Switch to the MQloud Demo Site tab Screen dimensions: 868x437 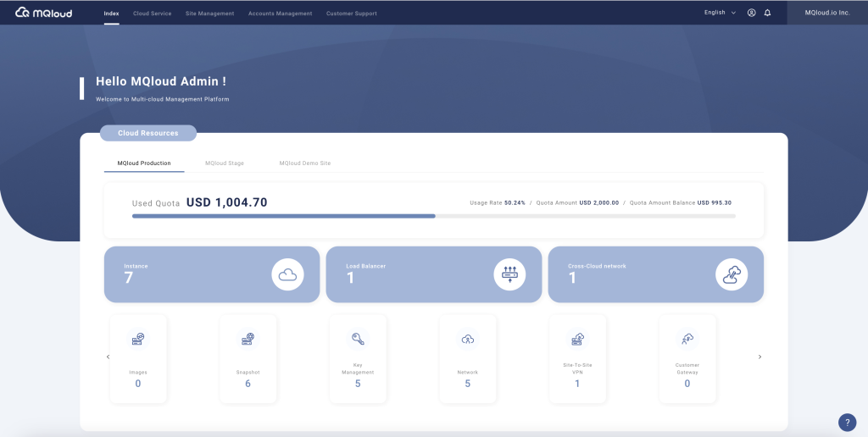[304, 163]
